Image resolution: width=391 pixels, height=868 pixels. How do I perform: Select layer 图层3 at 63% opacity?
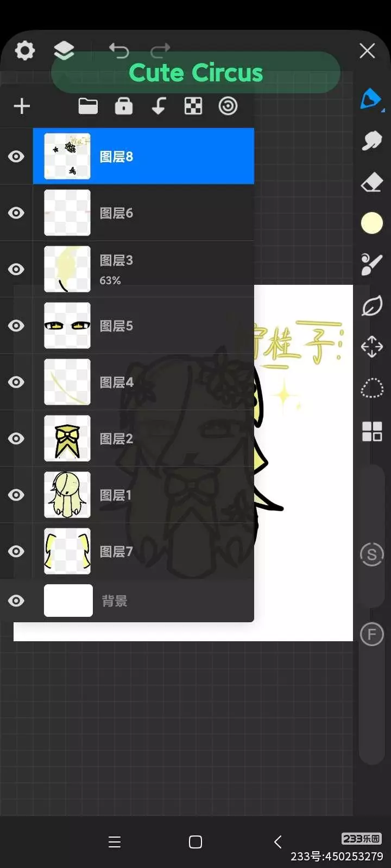[143, 269]
